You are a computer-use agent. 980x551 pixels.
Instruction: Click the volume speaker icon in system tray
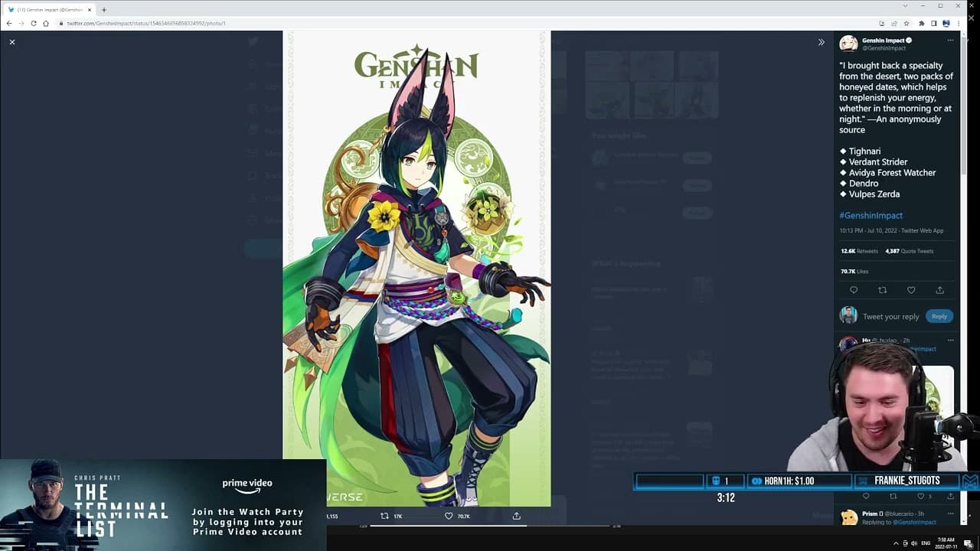click(915, 543)
